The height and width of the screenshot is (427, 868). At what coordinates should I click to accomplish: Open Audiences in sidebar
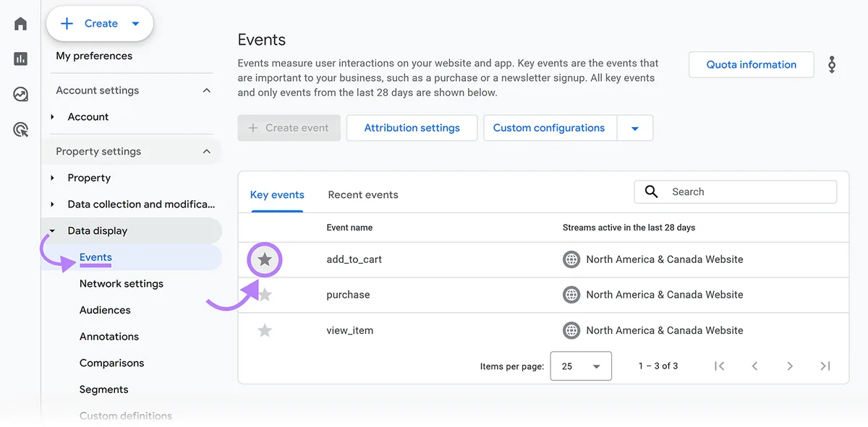click(x=105, y=310)
